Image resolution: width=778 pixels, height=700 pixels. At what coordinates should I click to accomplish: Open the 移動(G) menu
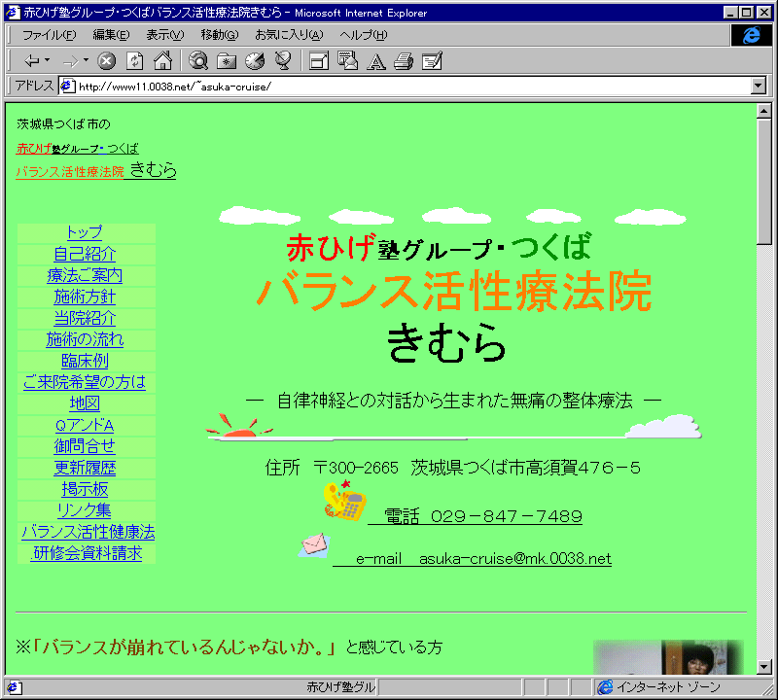coord(220,35)
